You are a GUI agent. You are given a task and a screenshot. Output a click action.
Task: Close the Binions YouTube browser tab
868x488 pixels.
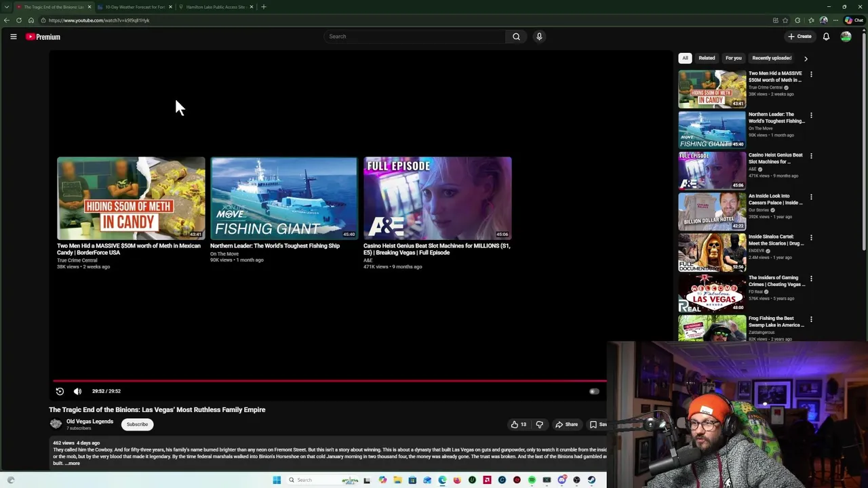89,7
